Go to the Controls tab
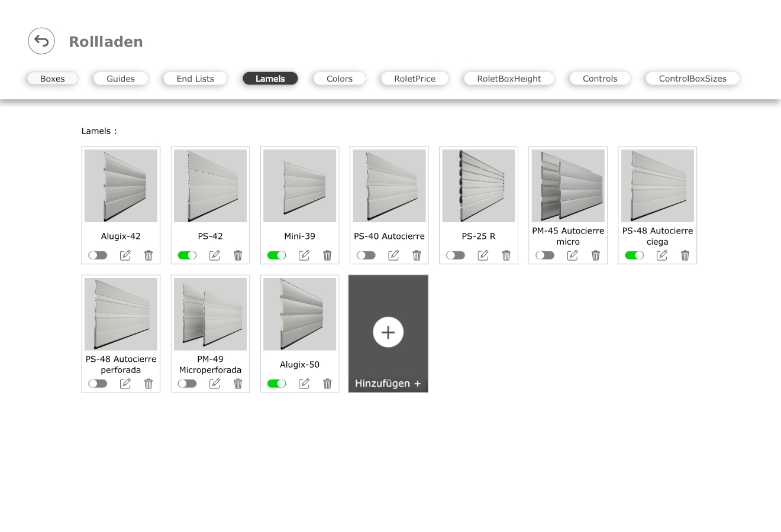The width and height of the screenshot is (781, 532). point(600,79)
